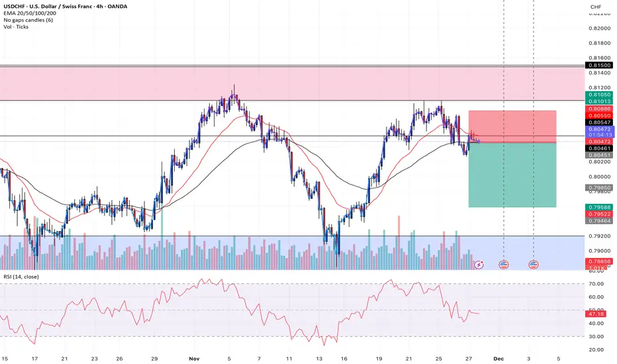The image size is (617, 364).
Task: Select the black 0.80547 price label
Action: point(599,122)
